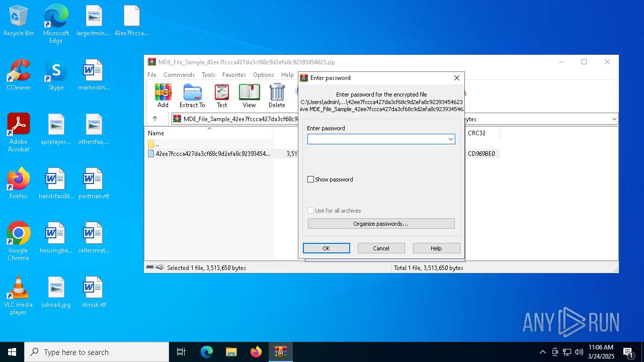Select the julroad.jpg image icon
Image resolution: width=644 pixels, height=362 pixels.
(56, 293)
